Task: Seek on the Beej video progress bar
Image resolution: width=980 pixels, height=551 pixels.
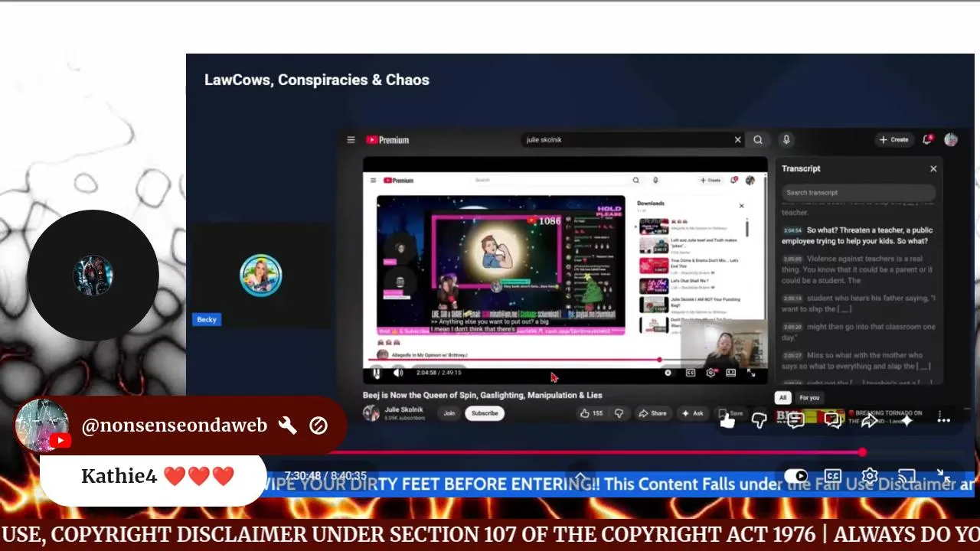Action: pyautogui.click(x=564, y=360)
